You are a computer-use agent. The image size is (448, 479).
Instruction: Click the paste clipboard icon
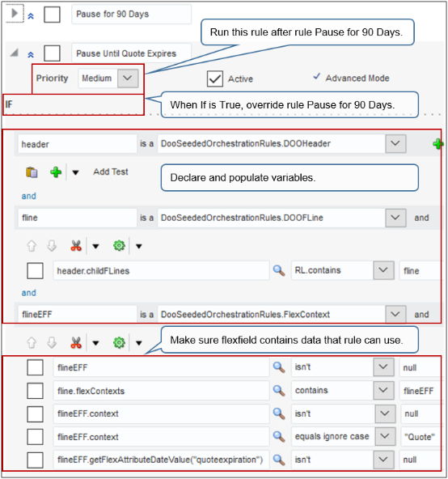point(32,172)
